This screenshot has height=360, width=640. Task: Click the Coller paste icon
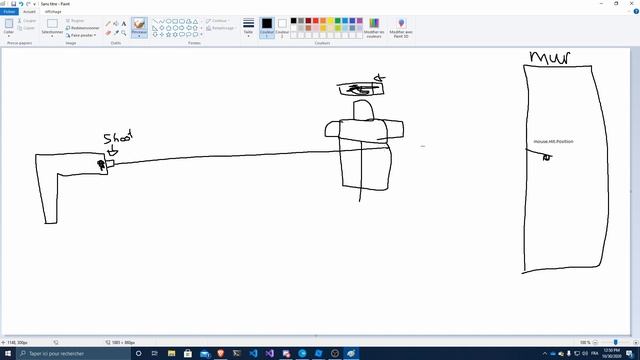(x=9, y=24)
